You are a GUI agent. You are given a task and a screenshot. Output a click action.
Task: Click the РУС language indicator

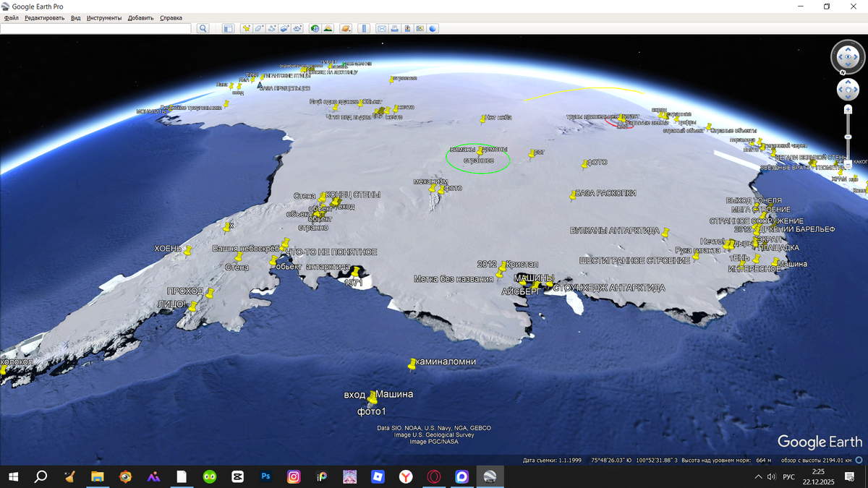coord(789,477)
